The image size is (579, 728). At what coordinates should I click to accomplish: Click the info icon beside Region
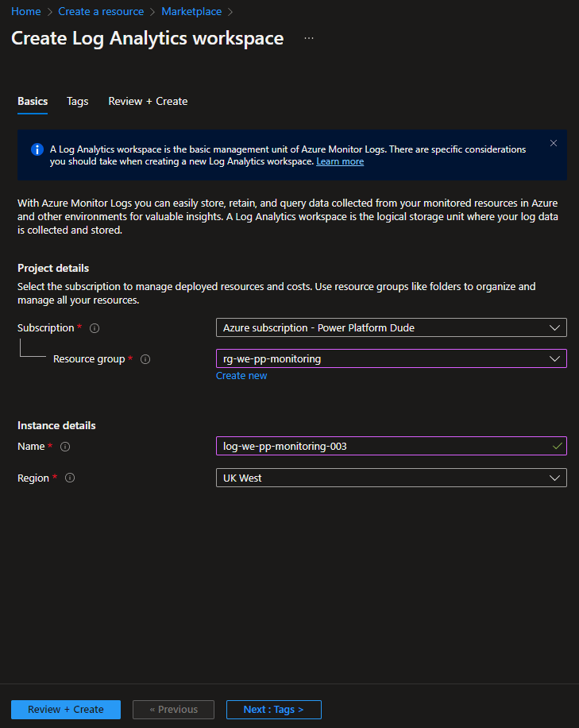click(70, 478)
